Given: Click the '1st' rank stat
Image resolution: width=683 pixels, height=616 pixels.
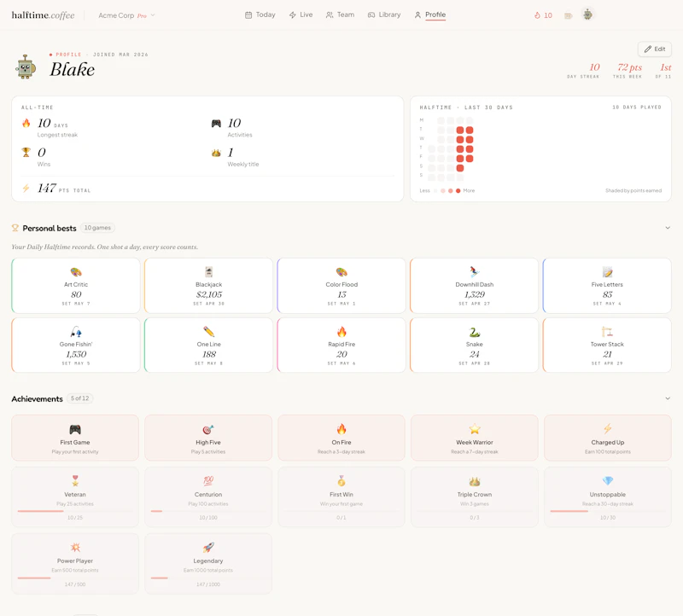Looking at the screenshot, I should point(665,67).
